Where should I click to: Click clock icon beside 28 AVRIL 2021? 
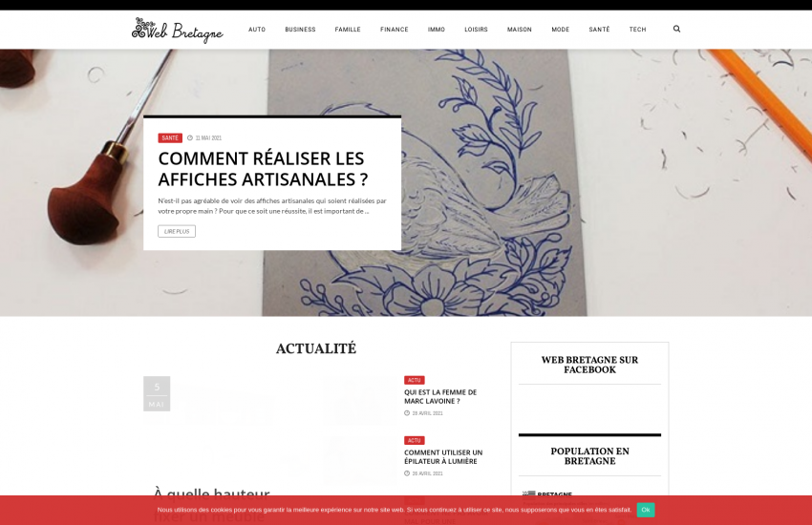407,413
